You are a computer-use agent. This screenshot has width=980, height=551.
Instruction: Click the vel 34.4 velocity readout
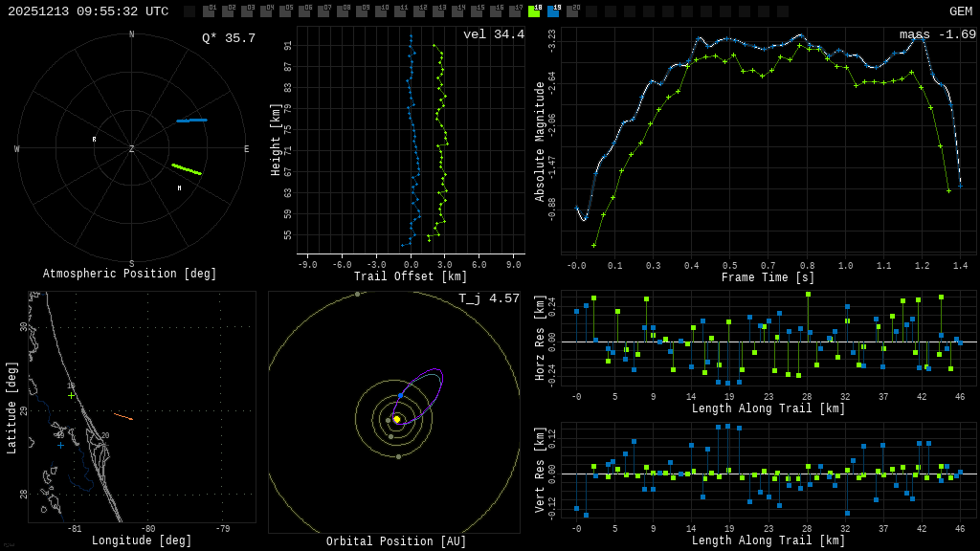coord(493,35)
